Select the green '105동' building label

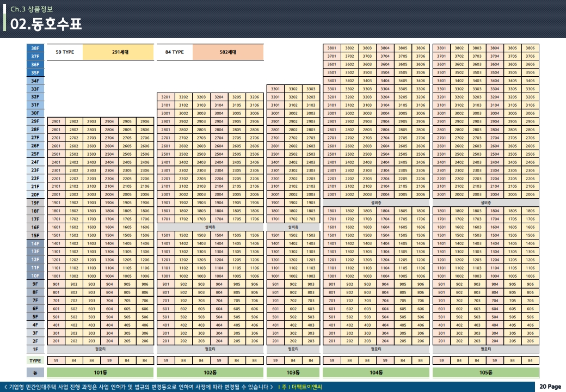pyautogui.click(x=486, y=372)
